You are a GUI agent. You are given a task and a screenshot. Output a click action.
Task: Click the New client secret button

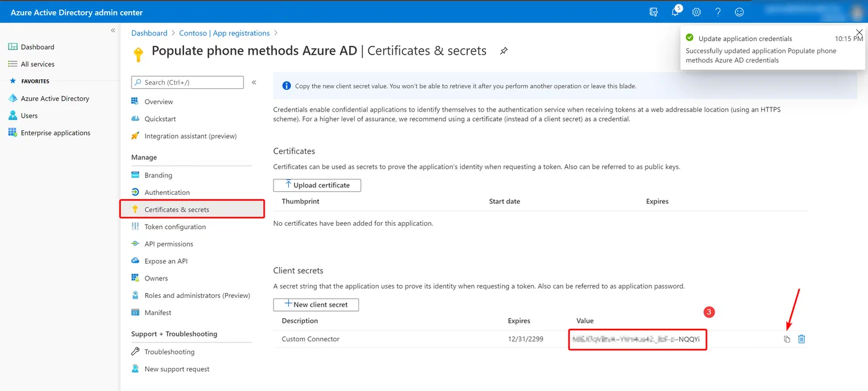click(x=316, y=305)
